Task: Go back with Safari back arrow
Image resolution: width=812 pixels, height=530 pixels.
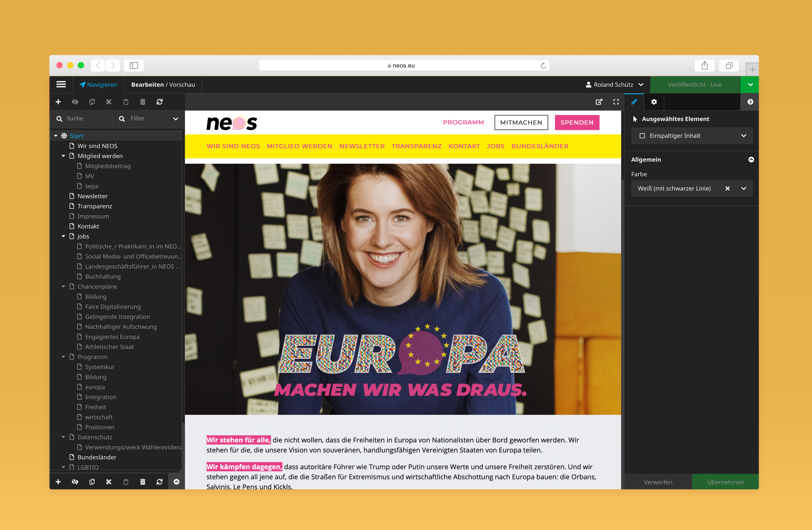Action: tap(98, 65)
